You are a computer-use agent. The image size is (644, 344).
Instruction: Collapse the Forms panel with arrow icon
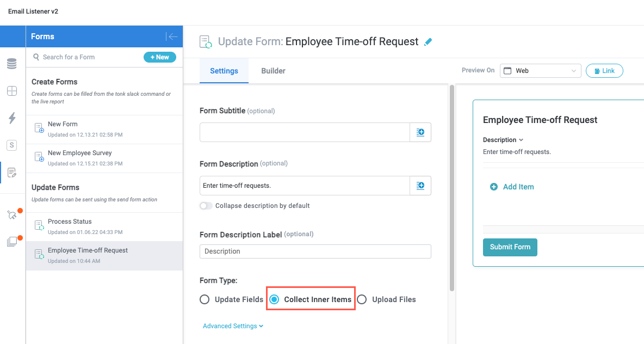point(172,36)
